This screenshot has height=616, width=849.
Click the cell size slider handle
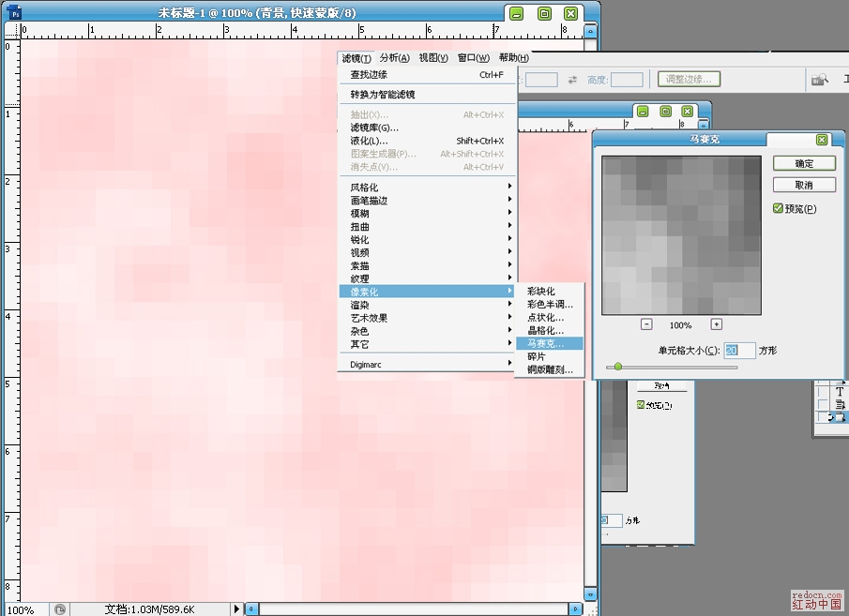[618, 367]
